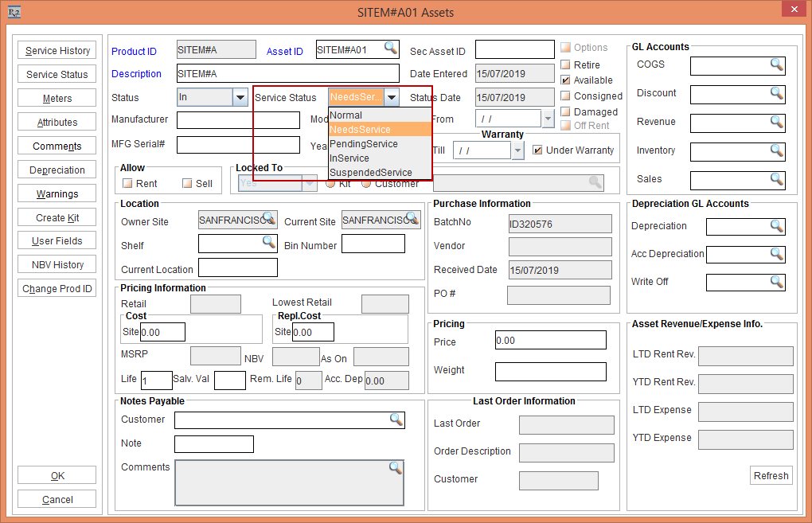The image size is (812, 523).
Task: Check the Rent checkbox under Allow
Action: pos(127,183)
